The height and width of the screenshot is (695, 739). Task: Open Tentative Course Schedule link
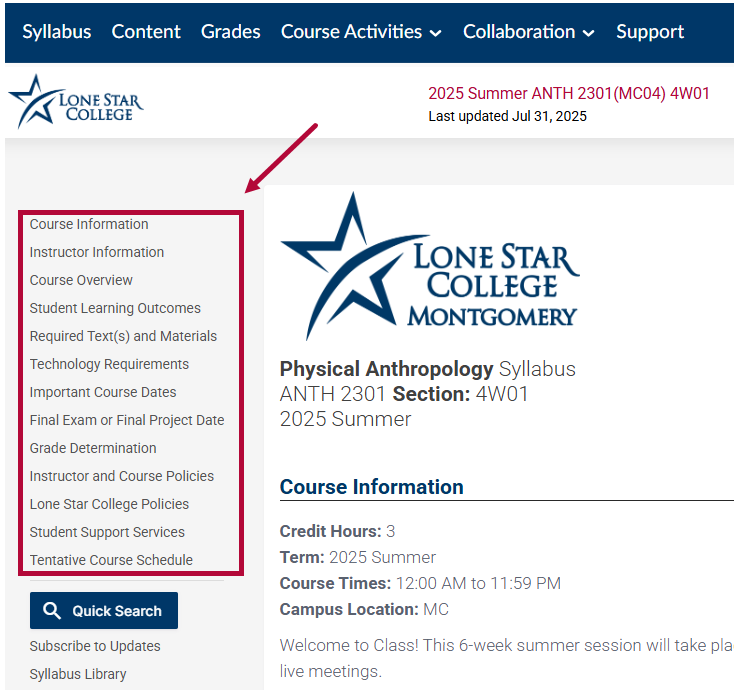pyautogui.click(x=111, y=560)
